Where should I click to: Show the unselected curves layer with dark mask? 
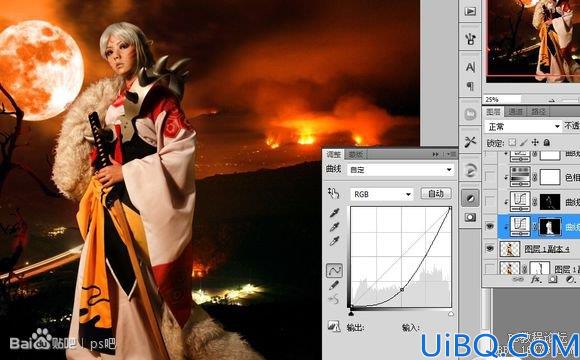click(x=490, y=201)
